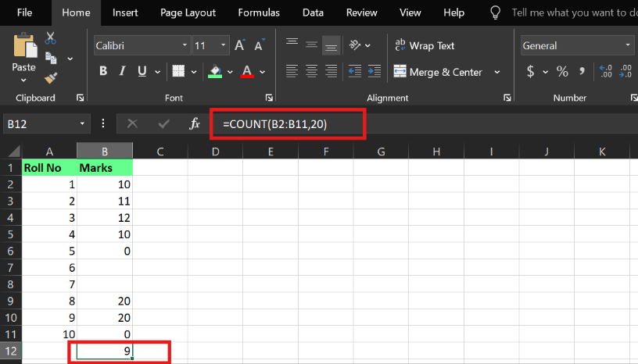Open accounting format dropdown arrow

[545, 72]
